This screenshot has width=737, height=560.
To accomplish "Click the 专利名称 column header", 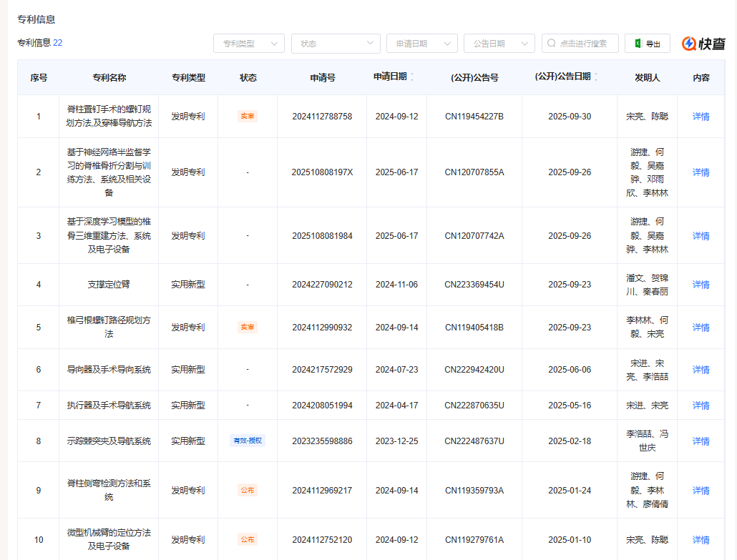I will 109,77.
